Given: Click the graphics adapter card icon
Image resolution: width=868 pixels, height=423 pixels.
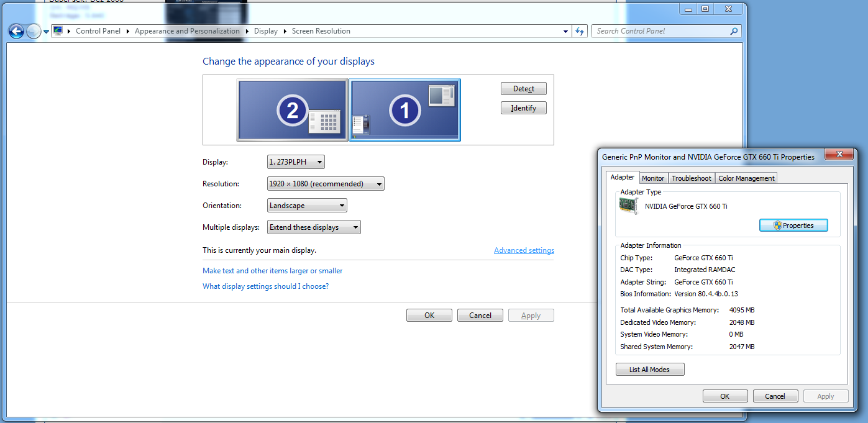Looking at the screenshot, I should tap(629, 206).
